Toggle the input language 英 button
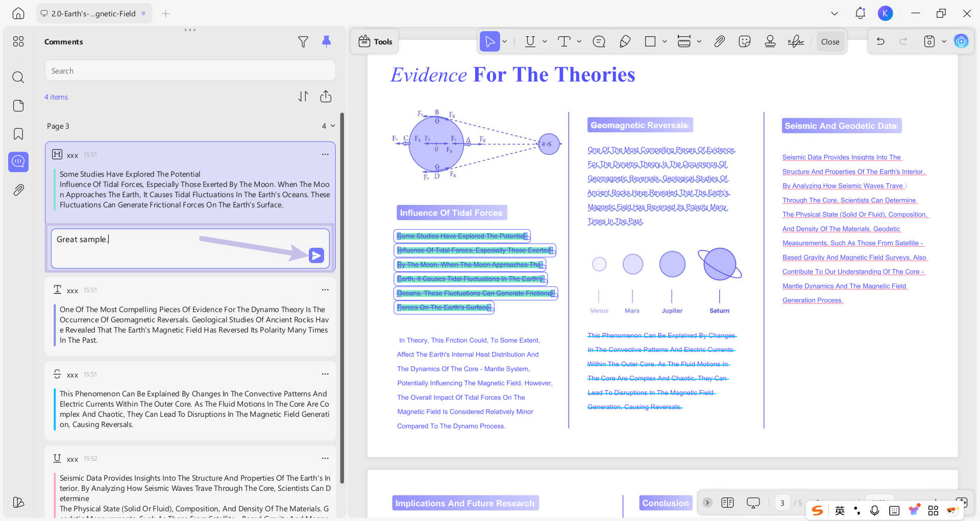This screenshot has height=521, width=980. pyautogui.click(x=840, y=510)
